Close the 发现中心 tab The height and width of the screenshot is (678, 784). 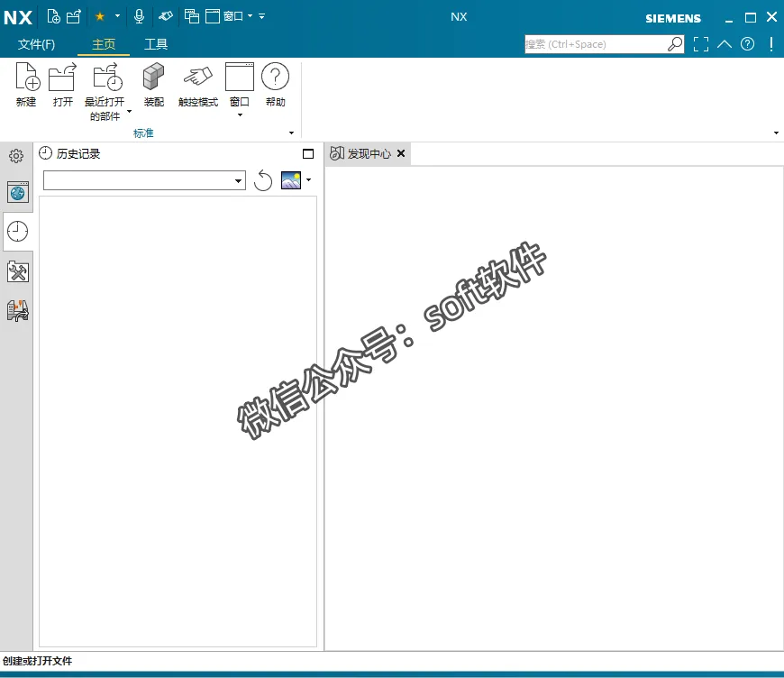[401, 153]
